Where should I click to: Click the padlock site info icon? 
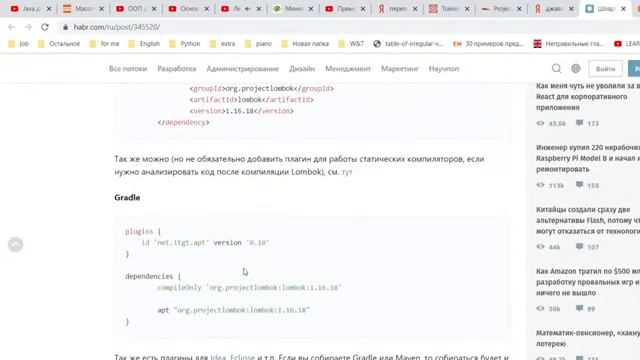pos(65,27)
